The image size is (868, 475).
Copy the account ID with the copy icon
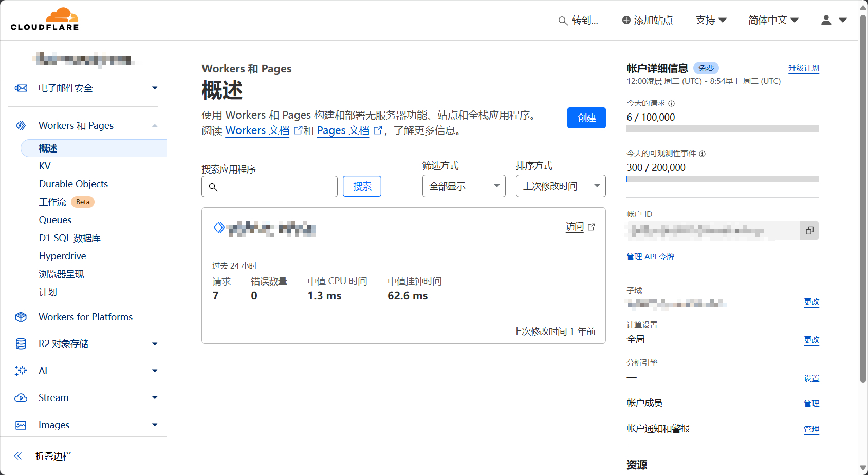point(809,231)
